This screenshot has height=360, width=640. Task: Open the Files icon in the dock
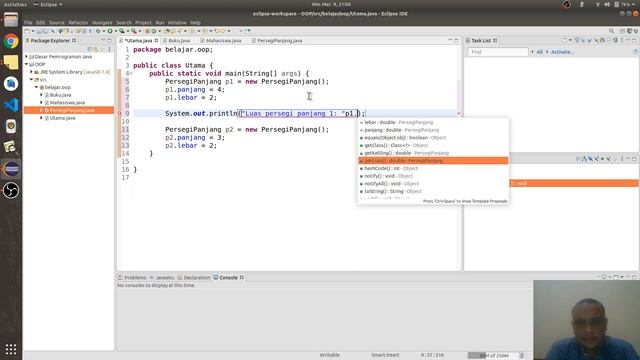[11, 20]
